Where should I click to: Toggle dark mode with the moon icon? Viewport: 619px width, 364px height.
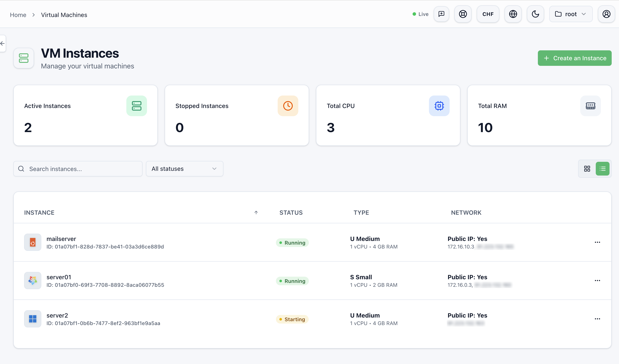tap(535, 14)
